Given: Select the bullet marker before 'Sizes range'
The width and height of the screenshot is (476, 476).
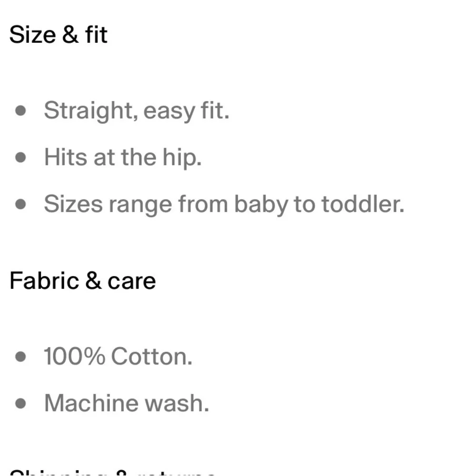Looking at the screenshot, I should click(20, 204).
